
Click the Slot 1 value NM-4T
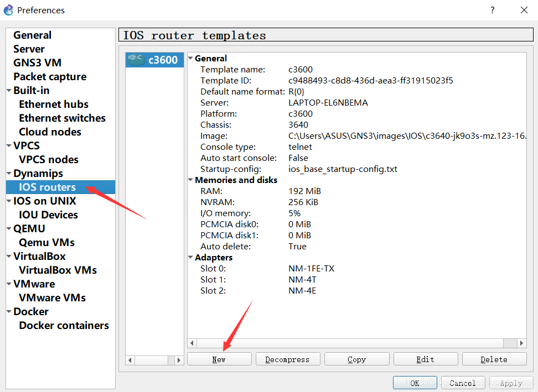point(302,280)
